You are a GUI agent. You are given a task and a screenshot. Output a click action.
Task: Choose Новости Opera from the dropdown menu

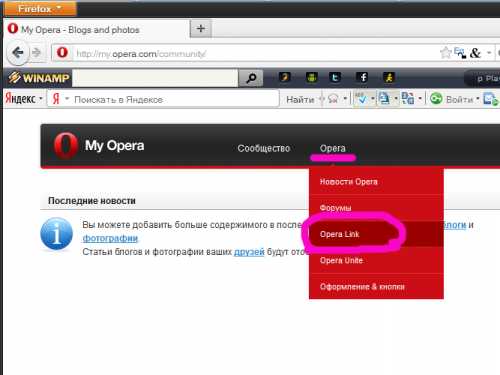pyautogui.click(x=376, y=182)
